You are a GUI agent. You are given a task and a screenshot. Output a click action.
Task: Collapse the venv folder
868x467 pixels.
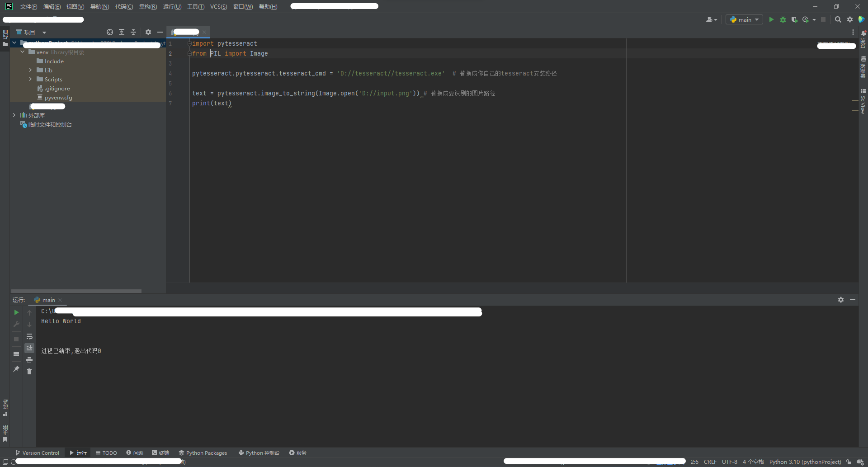(x=23, y=52)
